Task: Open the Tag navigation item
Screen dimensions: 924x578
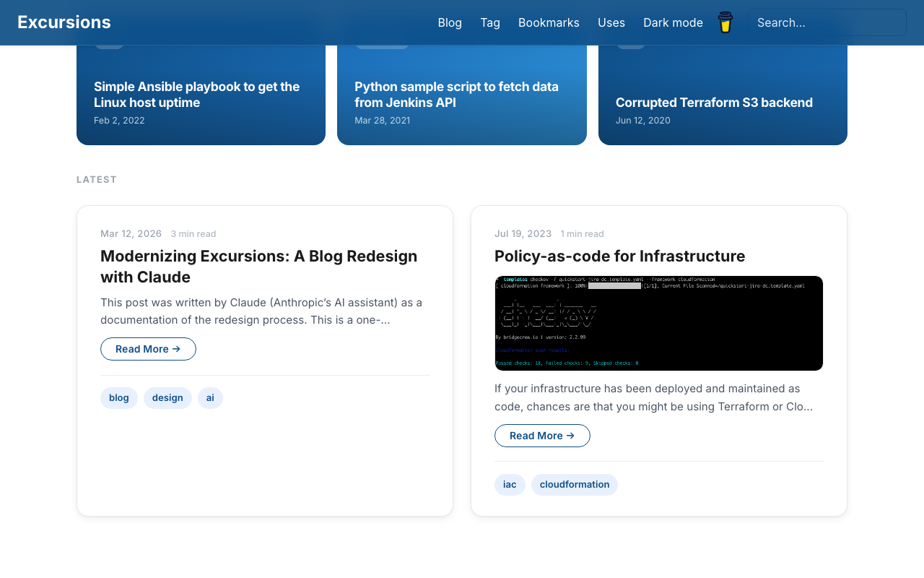Action: click(490, 22)
